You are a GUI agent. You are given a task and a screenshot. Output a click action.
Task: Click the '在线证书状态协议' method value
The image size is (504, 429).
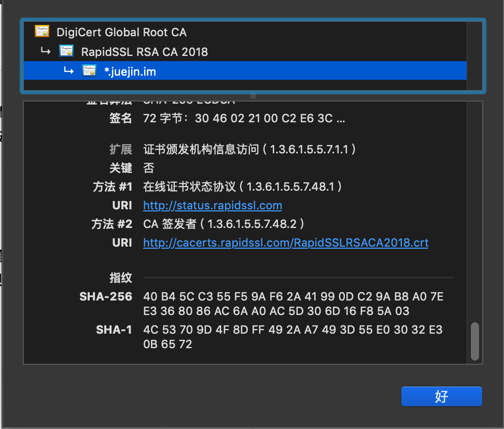click(x=242, y=187)
